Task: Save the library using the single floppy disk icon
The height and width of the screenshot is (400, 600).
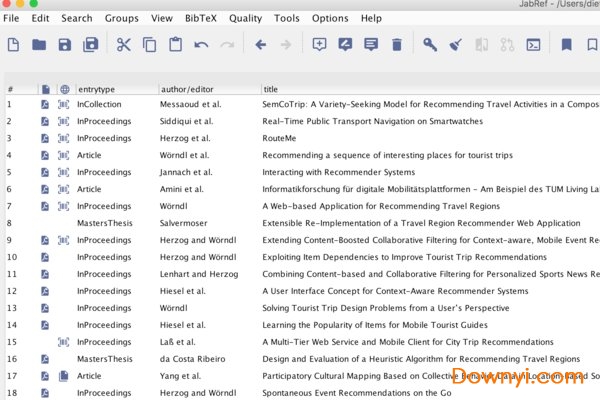Action: 65,45
